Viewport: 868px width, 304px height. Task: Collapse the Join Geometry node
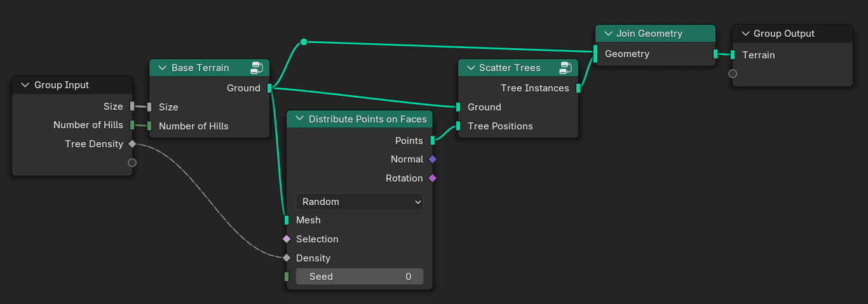point(607,34)
